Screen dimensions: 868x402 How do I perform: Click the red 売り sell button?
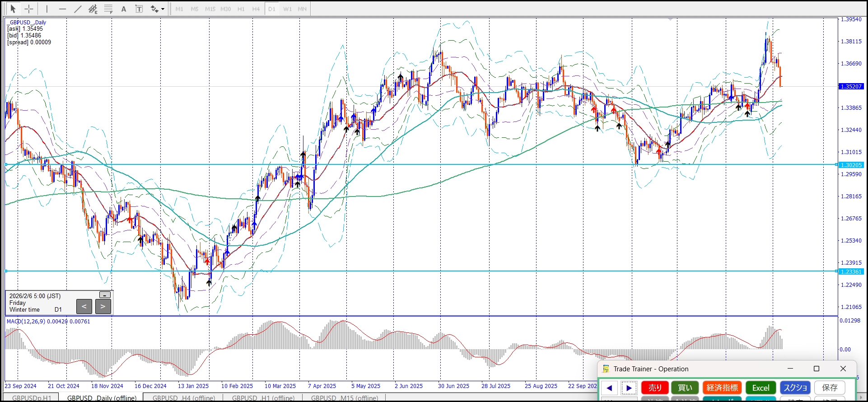pos(655,388)
